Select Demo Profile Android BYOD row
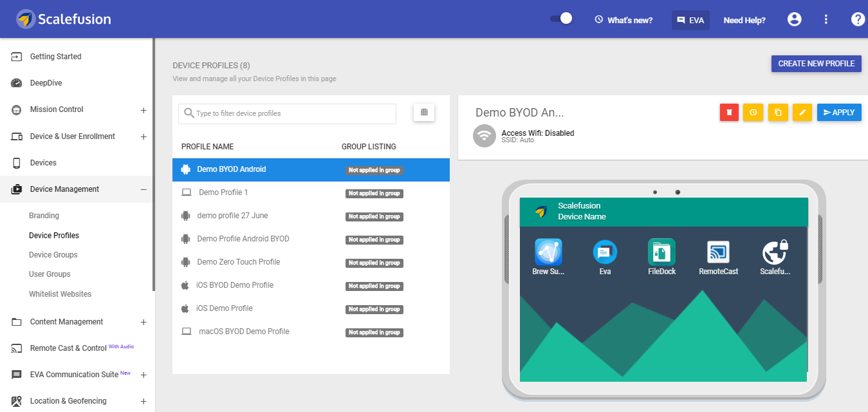Viewport: 868px width, 412px height. [x=311, y=239]
